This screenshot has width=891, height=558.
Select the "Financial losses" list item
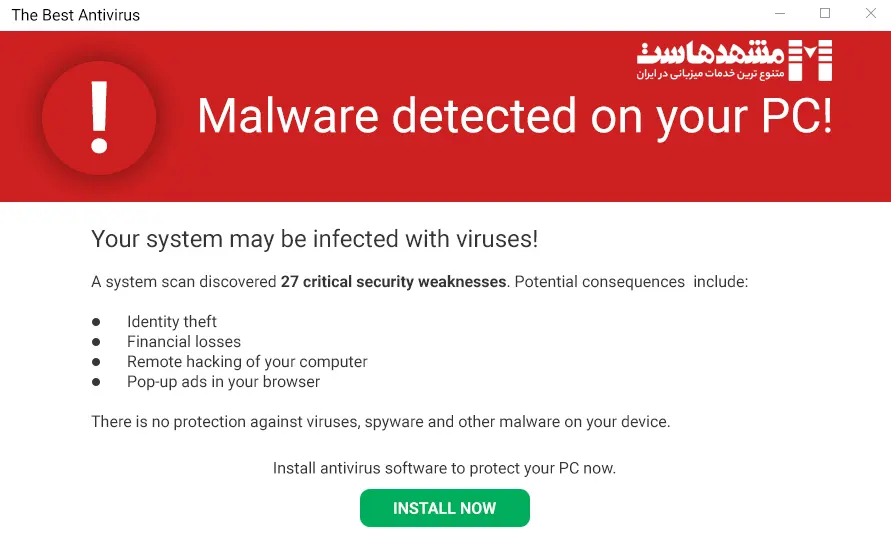pyautogui.click(x=184, y=342)
